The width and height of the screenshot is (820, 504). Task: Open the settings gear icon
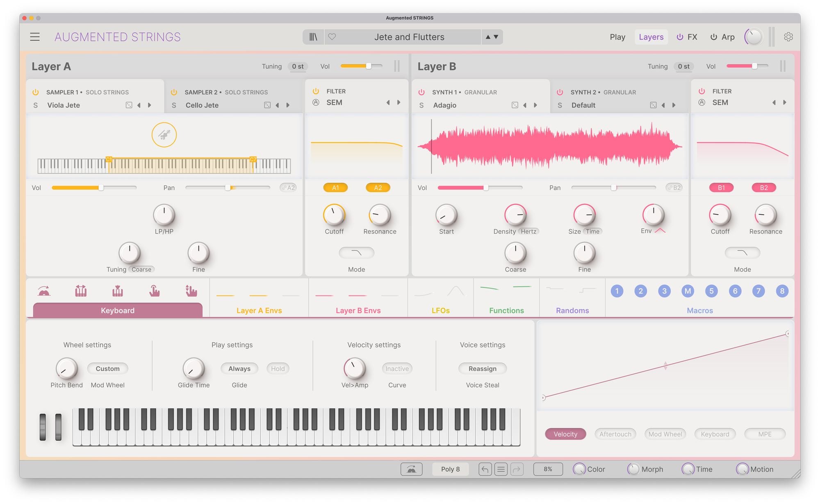pos(788,37)
